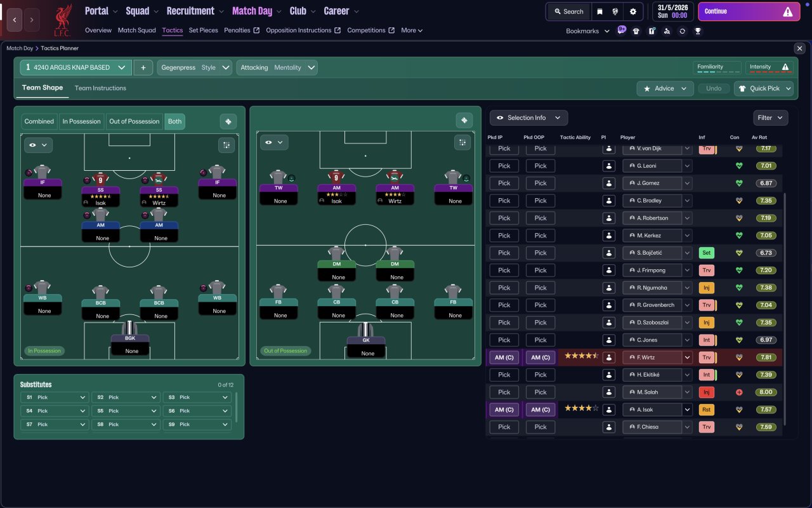Open player instructions icon for G. Leoni
Image resolution: width=812 pixels, height=508 pixels.
click(609, 166)
